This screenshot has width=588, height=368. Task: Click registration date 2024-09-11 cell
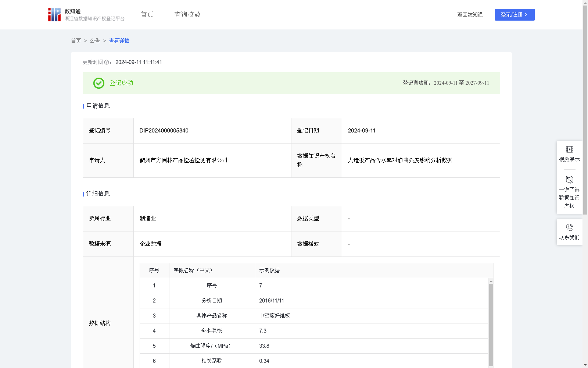click(x=421, y=131)
